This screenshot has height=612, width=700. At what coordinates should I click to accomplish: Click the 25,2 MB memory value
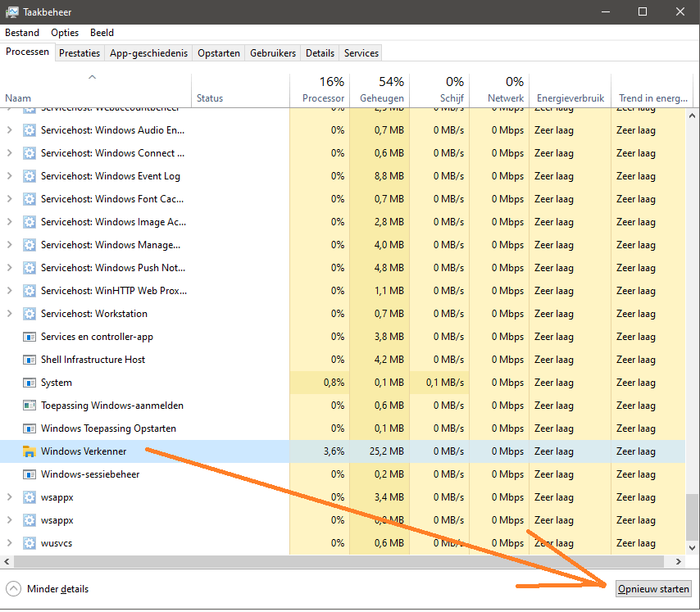pyautogui.click(x=387, y=451)
